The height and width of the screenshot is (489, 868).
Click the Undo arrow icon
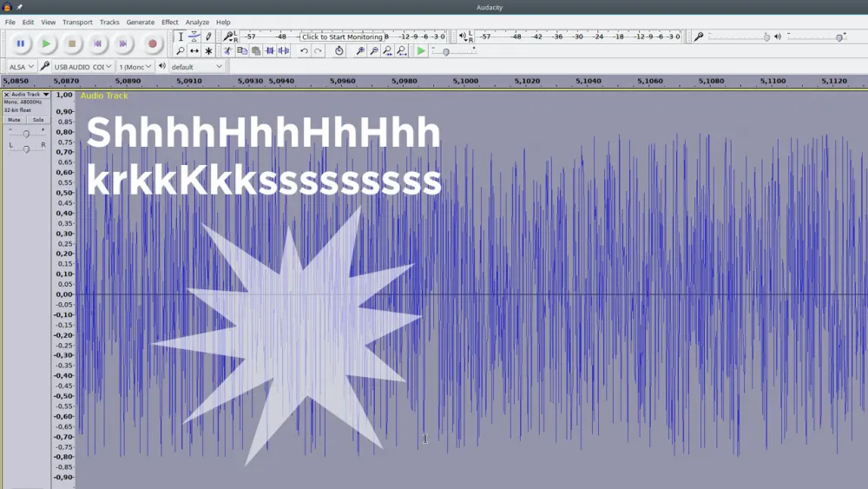tap(304, 51)
